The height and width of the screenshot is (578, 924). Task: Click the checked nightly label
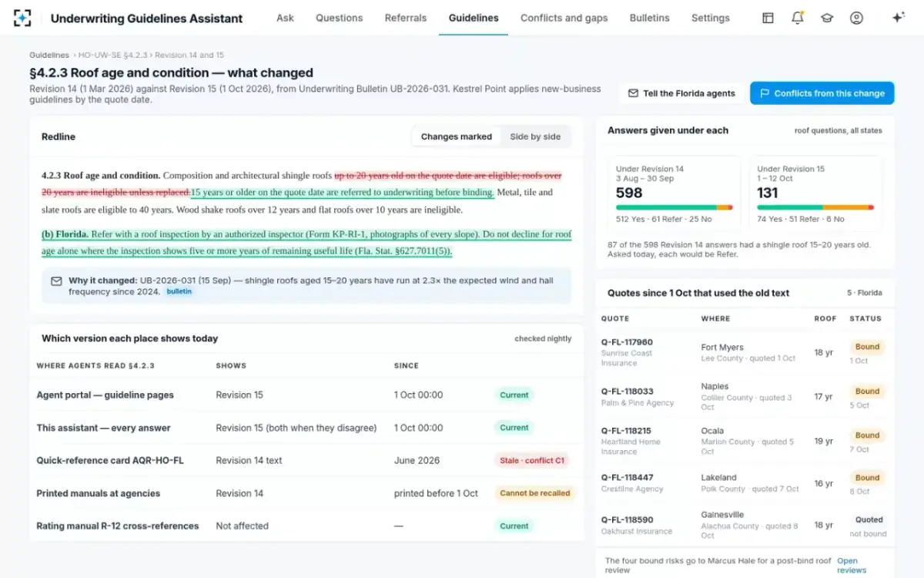coord(543,339)
